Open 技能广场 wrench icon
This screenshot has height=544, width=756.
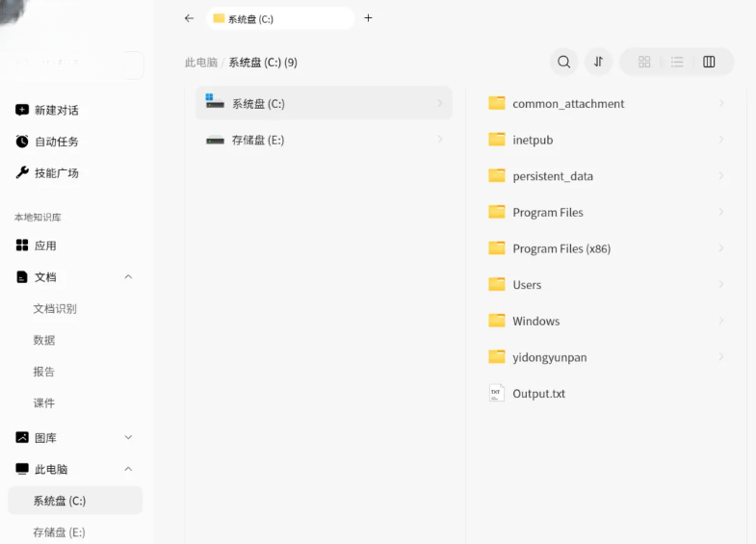[x=22, y=172]
